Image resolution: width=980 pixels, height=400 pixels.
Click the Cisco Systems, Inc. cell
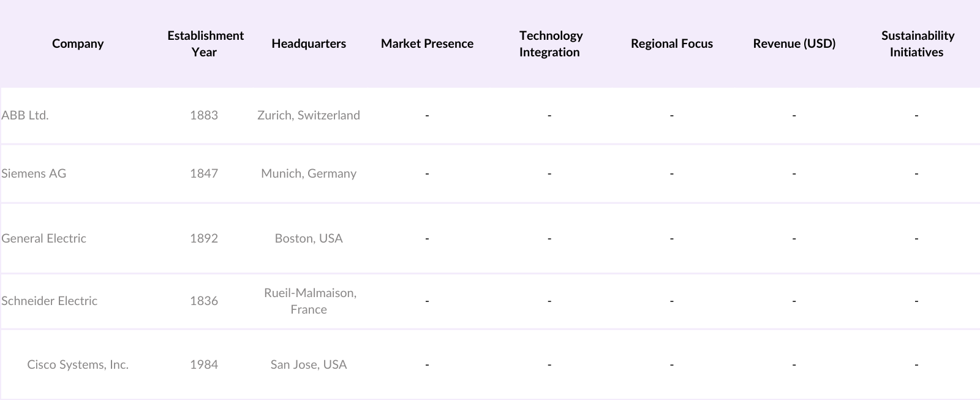tap(78, 364)
